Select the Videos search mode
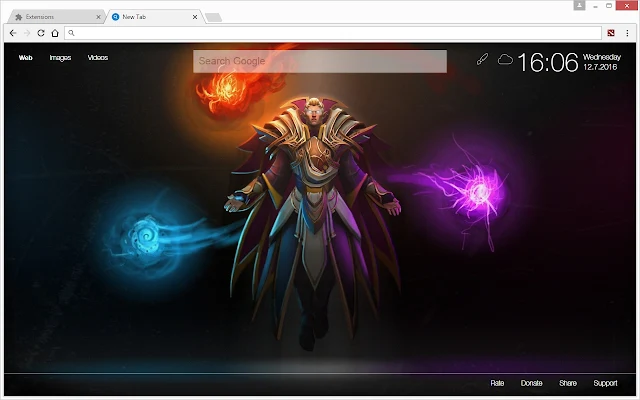The height and width of the screenshot is (400, 640). (98, 58)
